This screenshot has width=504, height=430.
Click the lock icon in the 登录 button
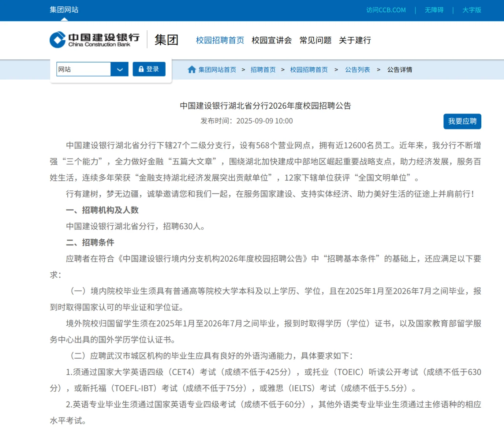click(x=141, y=69)
